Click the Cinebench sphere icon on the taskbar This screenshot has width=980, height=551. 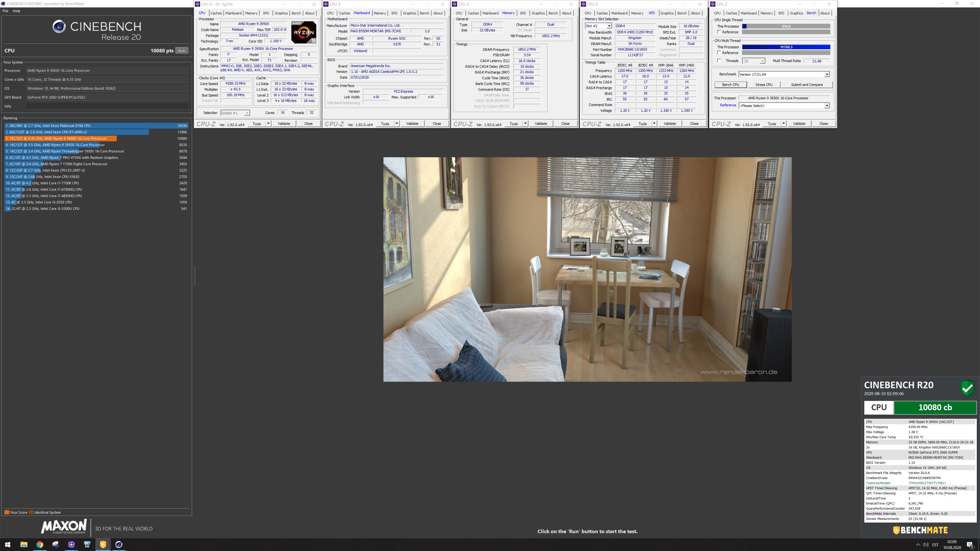coord(119,544)
